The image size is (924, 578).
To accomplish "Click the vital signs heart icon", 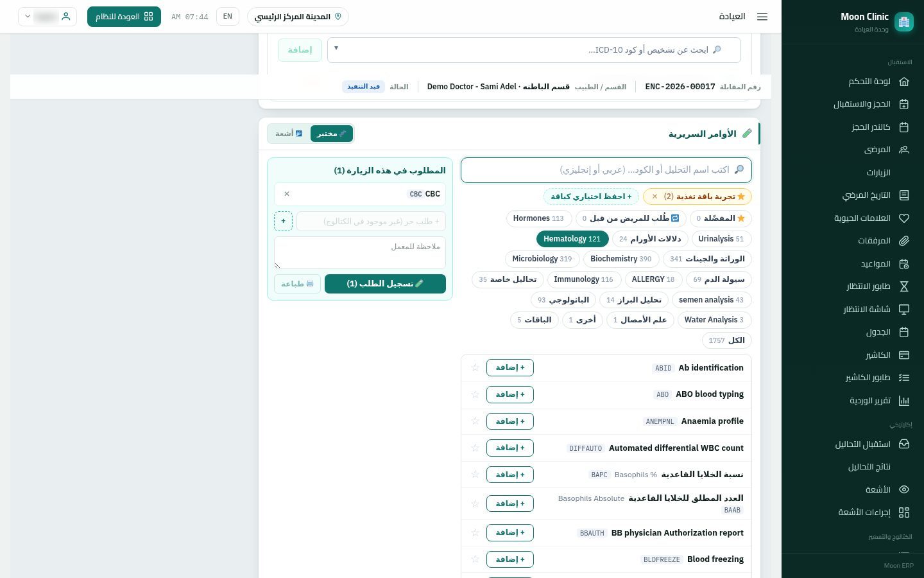I will click(904, 218).
